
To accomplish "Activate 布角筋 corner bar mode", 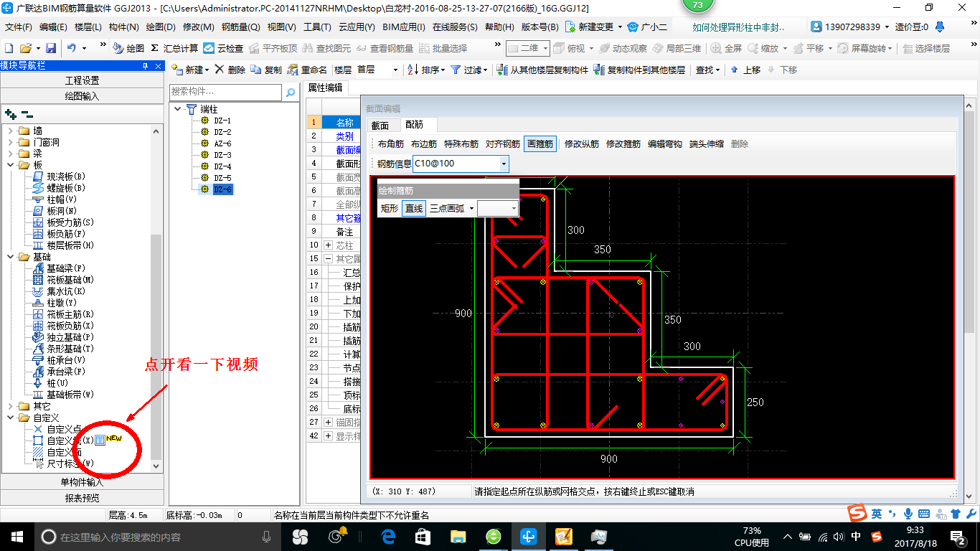I will click(391, 143).
